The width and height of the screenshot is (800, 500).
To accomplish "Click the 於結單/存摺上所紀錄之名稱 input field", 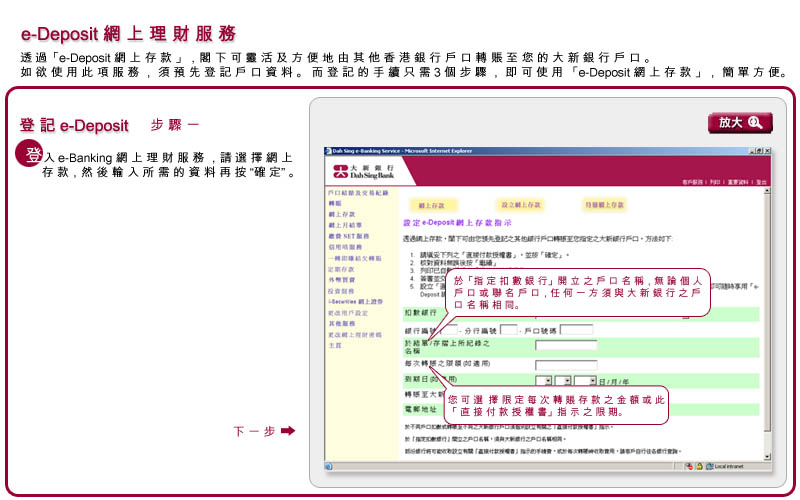I will point(566,345).
